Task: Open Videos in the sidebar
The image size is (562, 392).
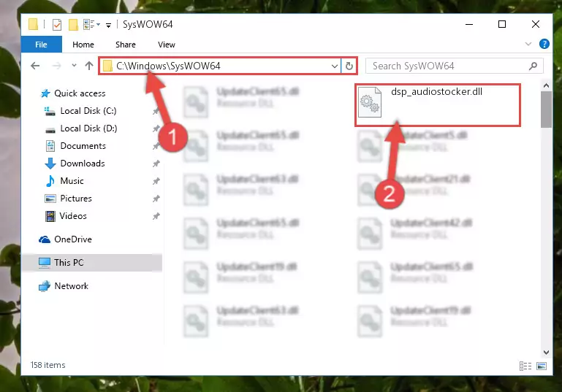Action: pos(66,216)
